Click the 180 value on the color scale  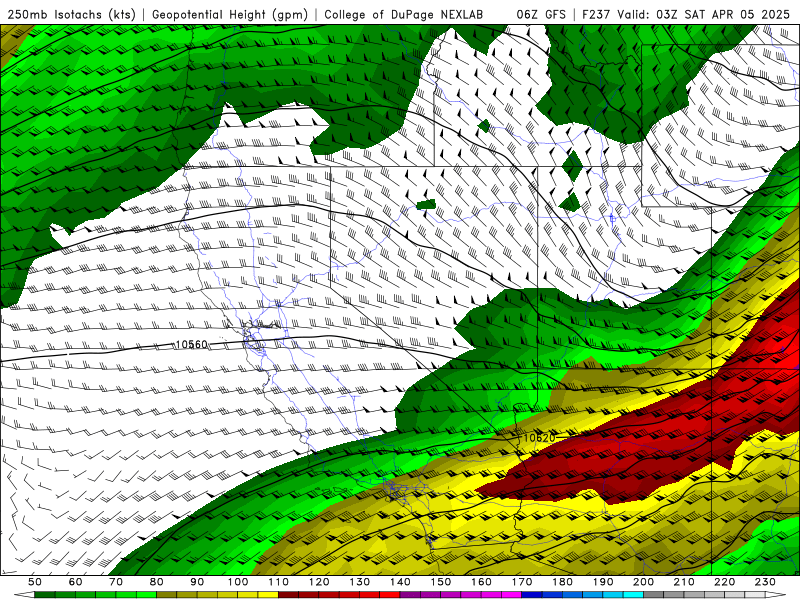point(562,582)
